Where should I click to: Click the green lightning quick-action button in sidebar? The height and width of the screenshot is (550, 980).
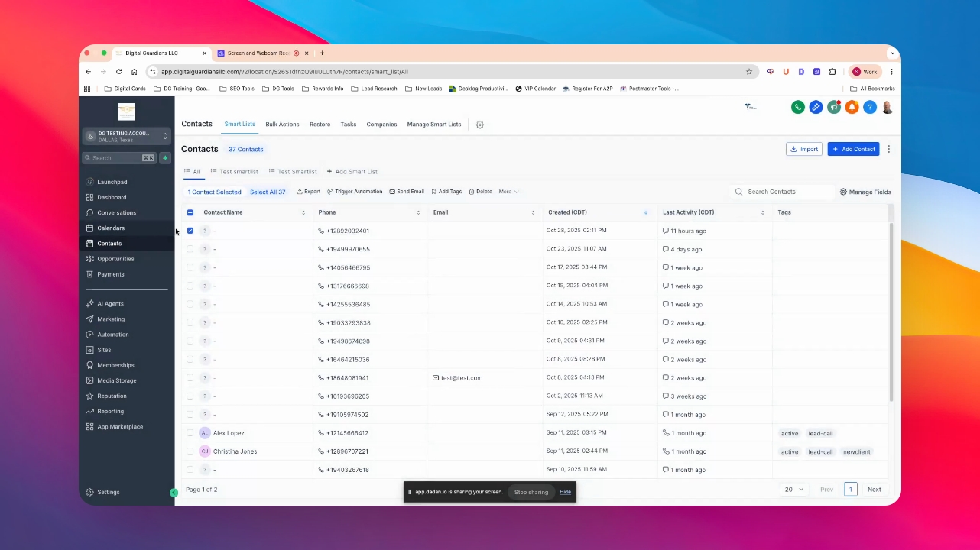point(165,158)
